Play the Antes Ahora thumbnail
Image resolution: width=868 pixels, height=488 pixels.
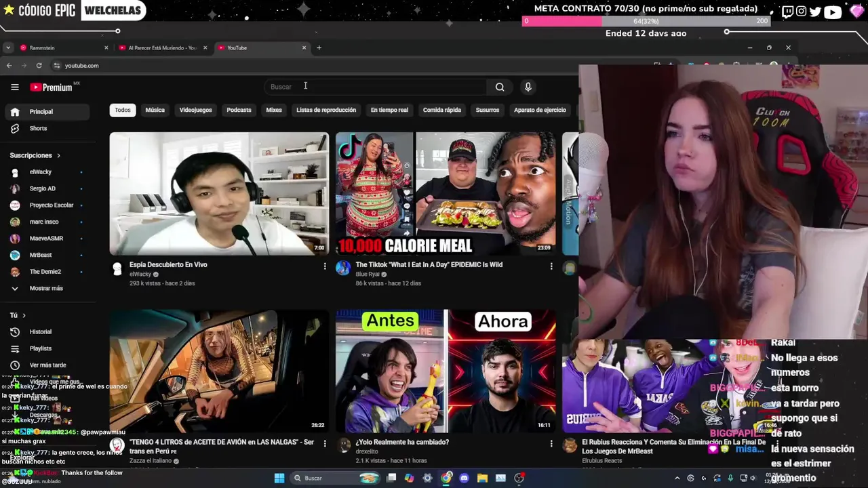(446, 371)
